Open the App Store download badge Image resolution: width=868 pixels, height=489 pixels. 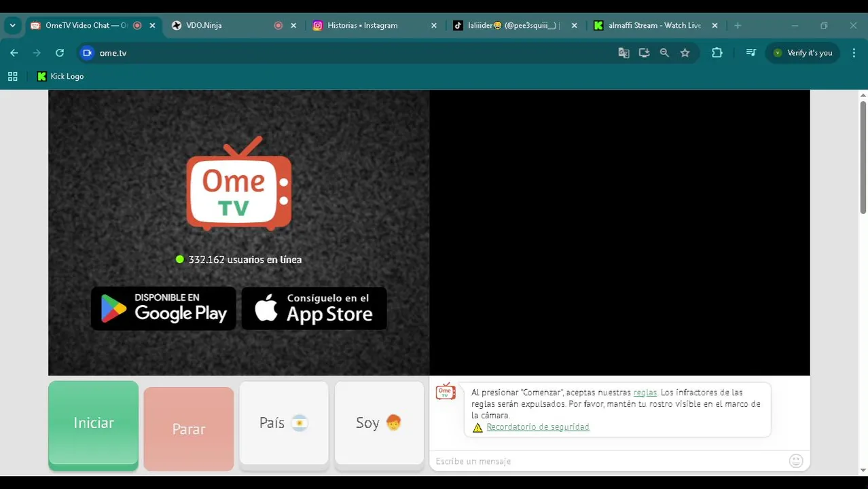314,308
